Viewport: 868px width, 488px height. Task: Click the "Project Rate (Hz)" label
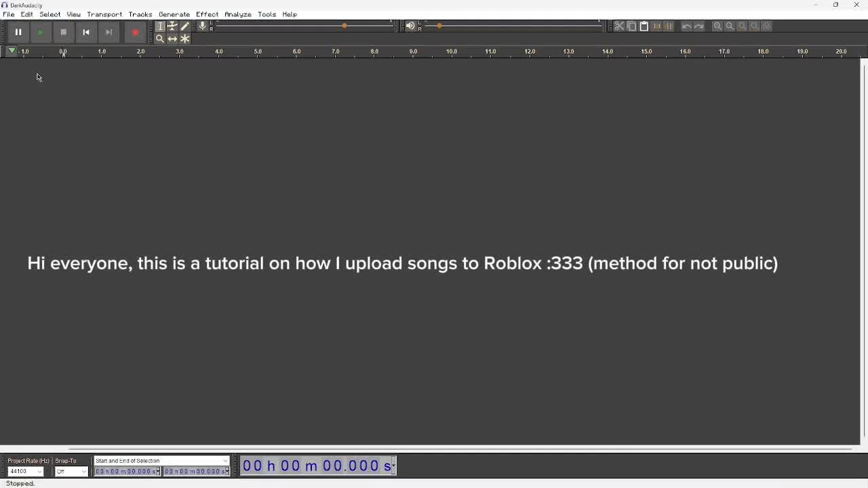click(x=28, y=461)
